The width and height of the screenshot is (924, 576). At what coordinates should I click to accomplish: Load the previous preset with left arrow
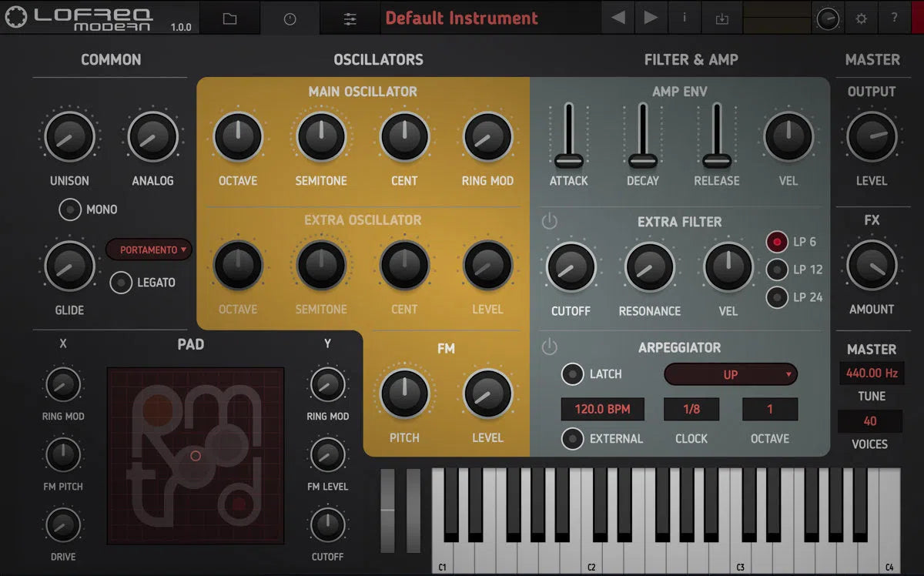pos(620,18)
